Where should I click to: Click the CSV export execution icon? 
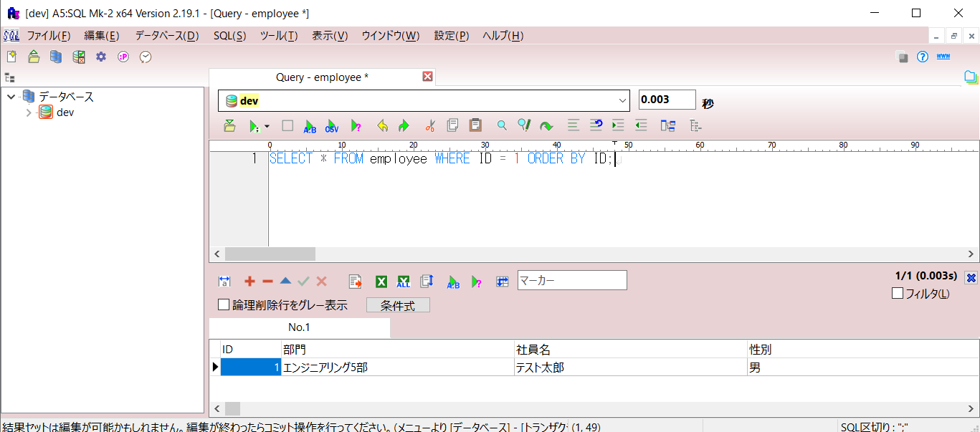point(332,126)
